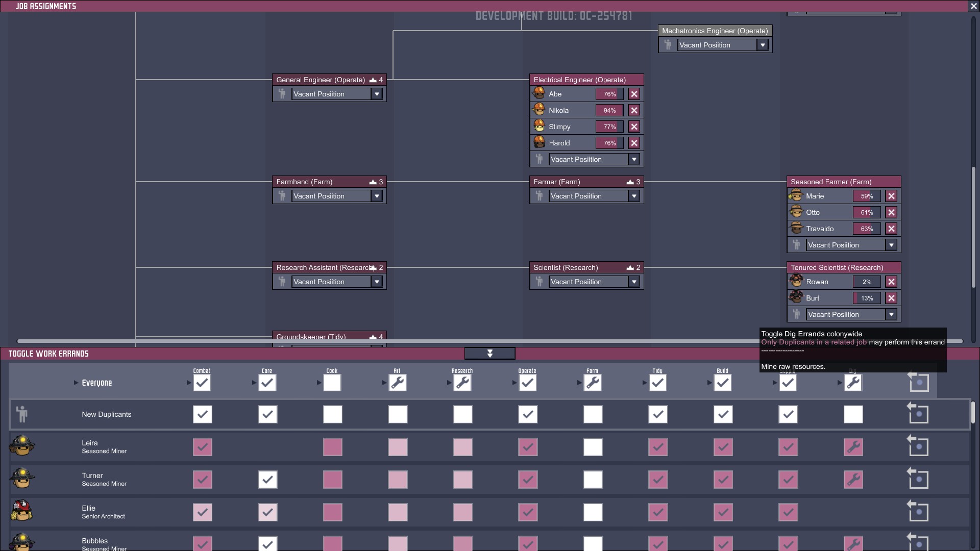This screenshot has height=551, width=980.
Task: Collapse the Toggle Work Errands panel
Action: click(489, 354)
